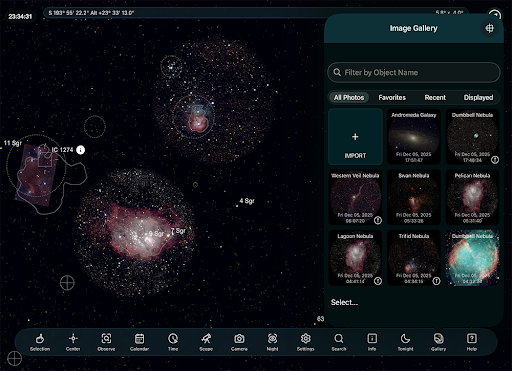512x371 pixels.
Task: Open the Observe tool
Action: point(106,342)
